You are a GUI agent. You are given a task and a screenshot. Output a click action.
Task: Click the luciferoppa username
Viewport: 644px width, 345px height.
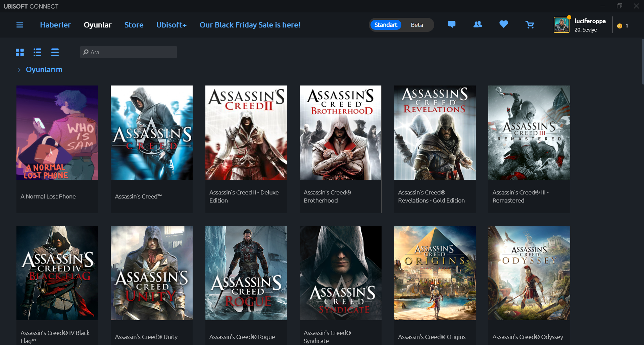590,21
